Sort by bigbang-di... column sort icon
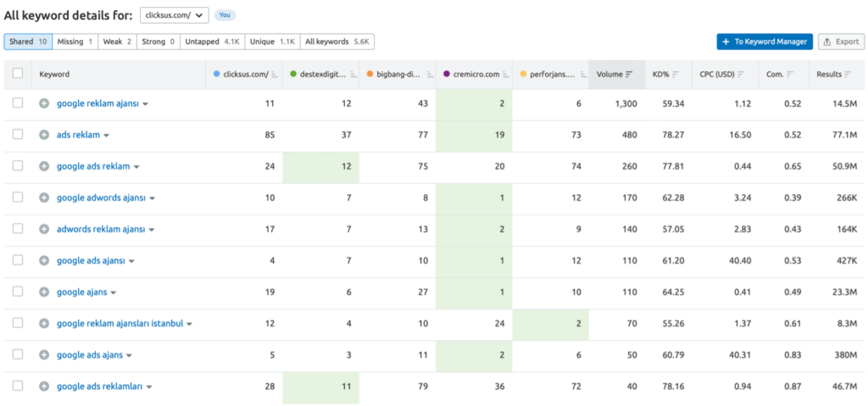The width and height of the screenshot is (868, 406). [429, 75]
